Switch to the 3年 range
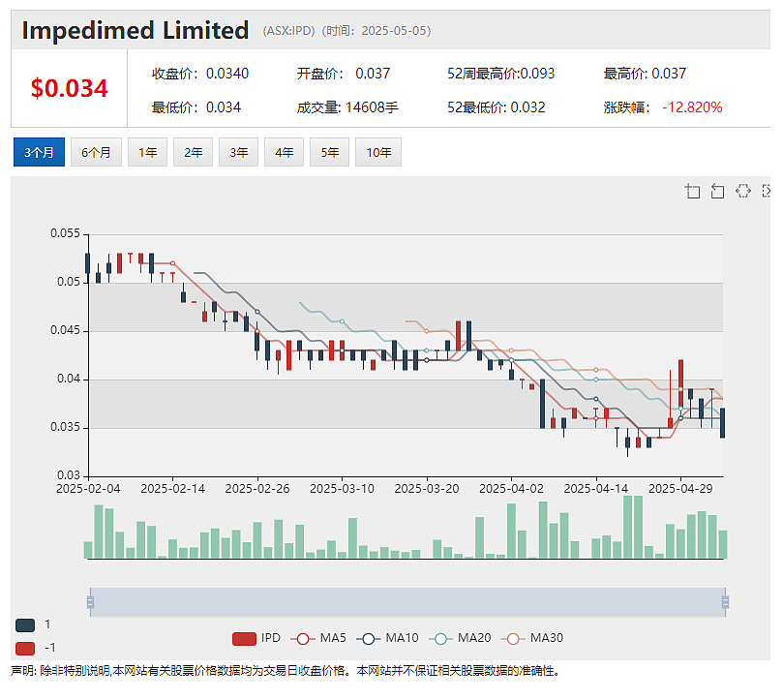 (x=238, y=152)
